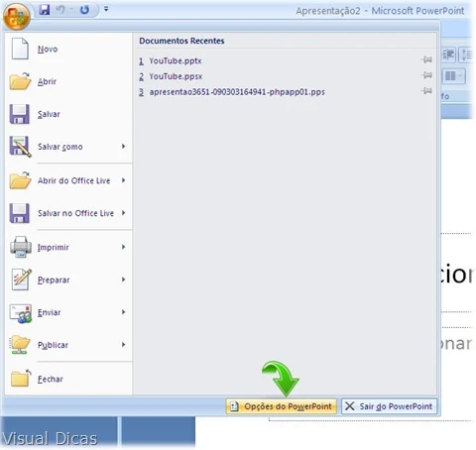Click the Fechar folder icon
The image size is (476, 450).
21,378
